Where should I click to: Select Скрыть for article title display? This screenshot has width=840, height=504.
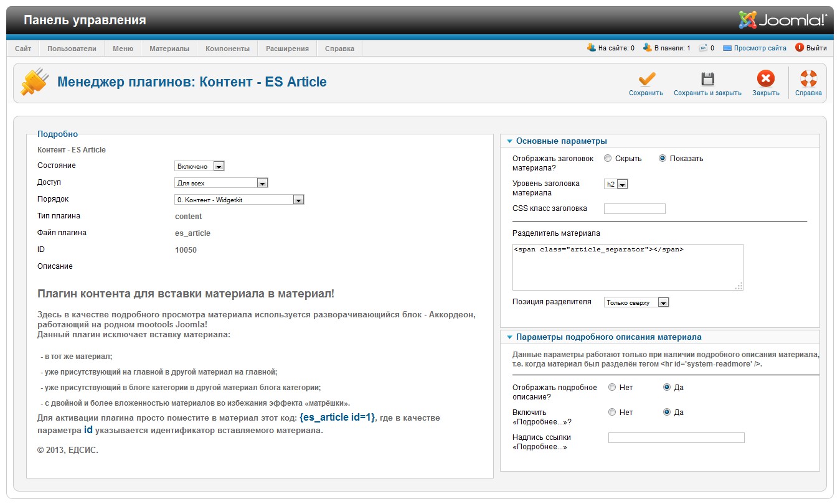tap(608, 158)
